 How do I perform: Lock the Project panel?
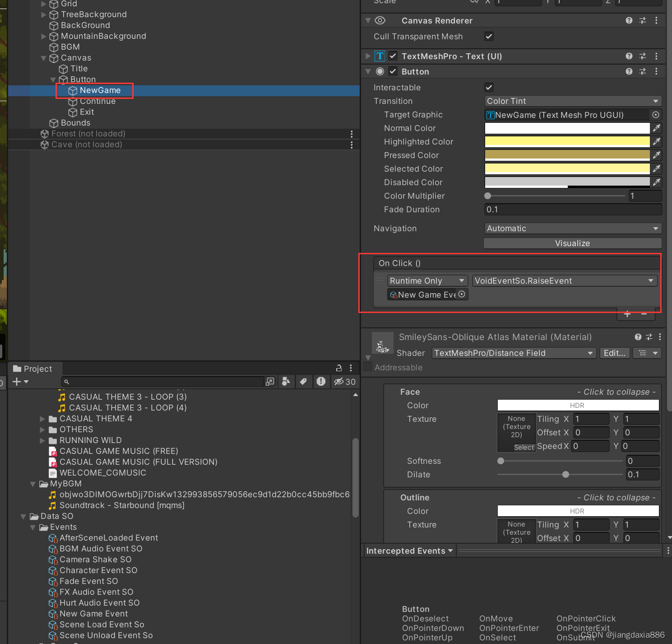pyautogui.click(x=339, y=368)
